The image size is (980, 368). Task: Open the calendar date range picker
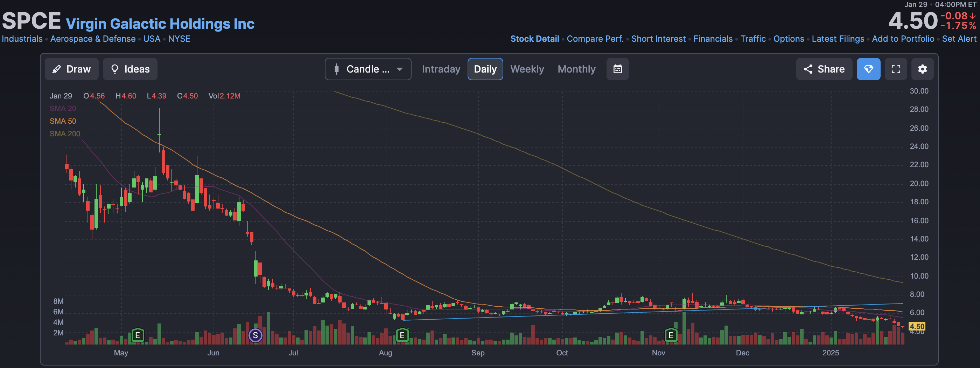[x=617, y=69]
